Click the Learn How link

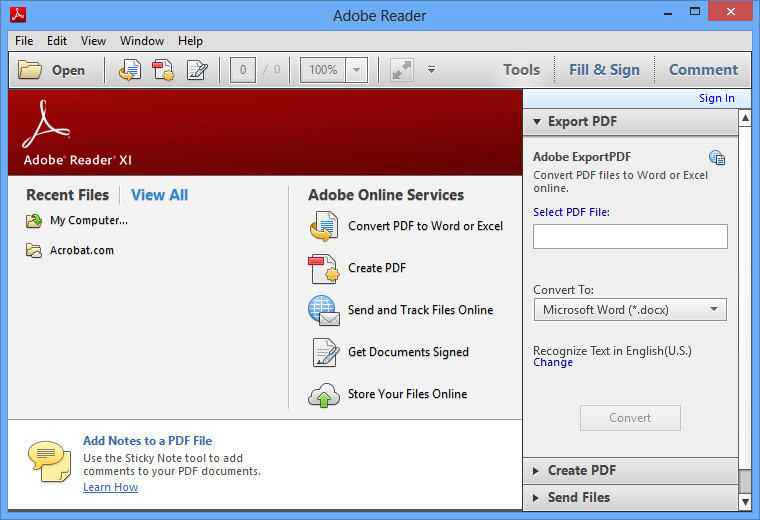click(x=111, y=487)
